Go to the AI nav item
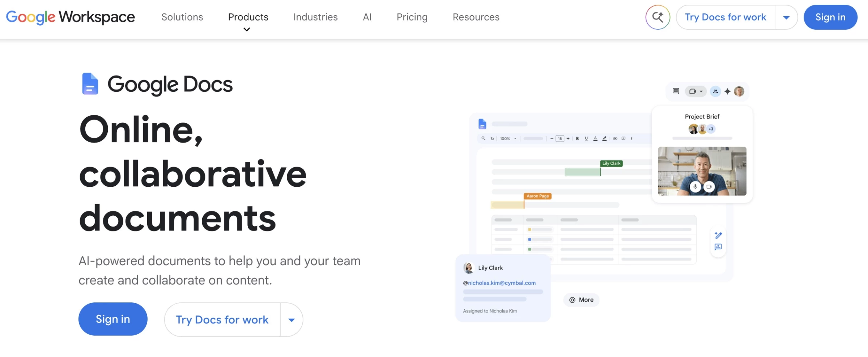Image resolution: width=868 pixels, height=357 pixels. [367, 17]
